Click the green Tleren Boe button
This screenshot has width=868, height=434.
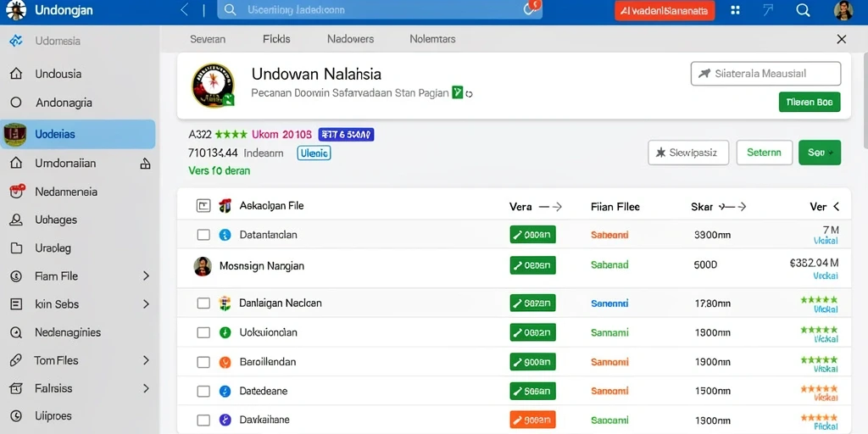(x=810, y=103)
